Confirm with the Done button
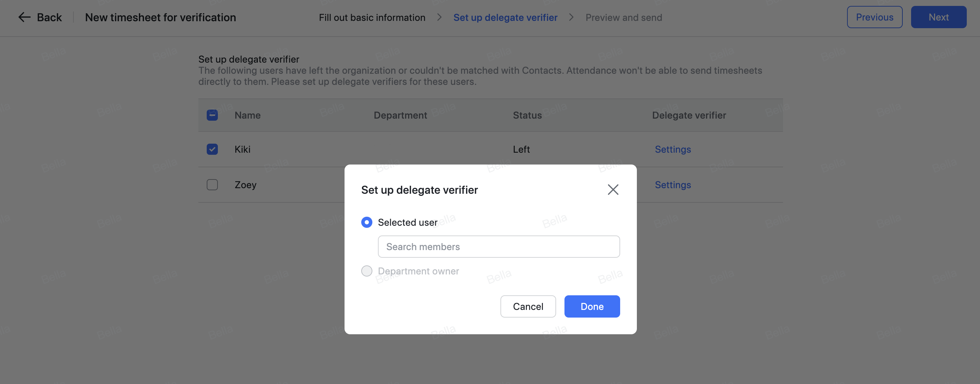The image size is (980, 384). (x=592, y=306)
